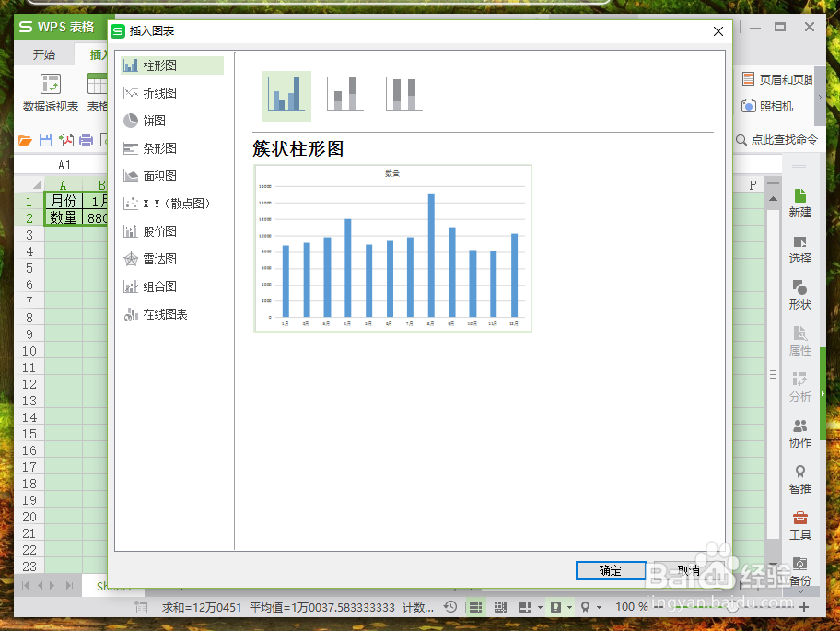The height and width of the screenshot is (631, 840).
Task: Switch to the 插入 ribbon tab
Action: click(99, 53)
